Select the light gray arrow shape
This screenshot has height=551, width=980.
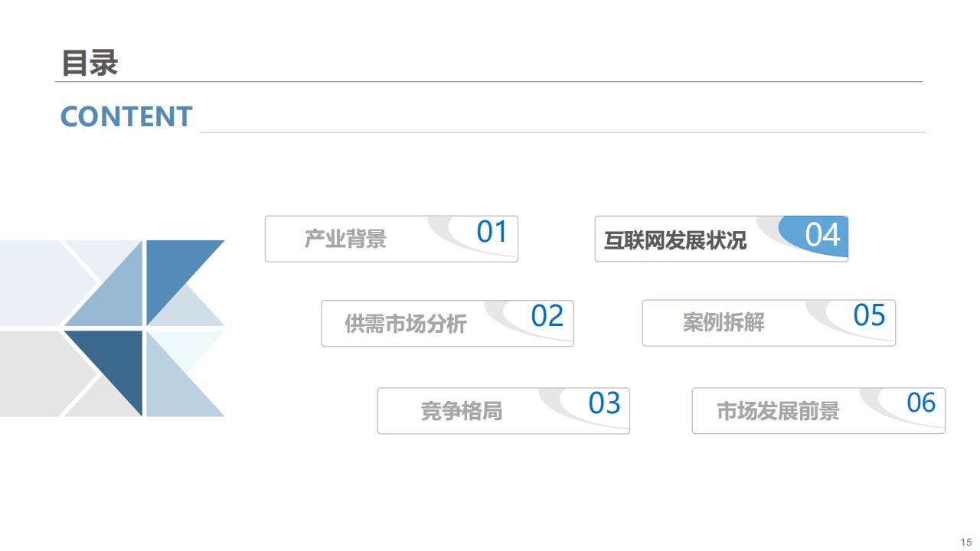click(x=38, y=373)
